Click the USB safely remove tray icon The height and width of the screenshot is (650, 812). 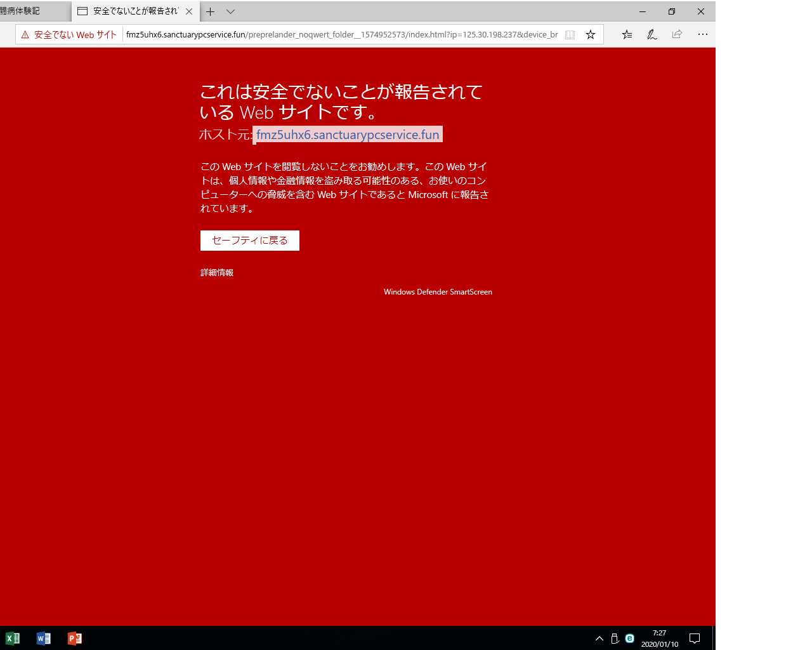pyautogui.click(x=615, y=639)
